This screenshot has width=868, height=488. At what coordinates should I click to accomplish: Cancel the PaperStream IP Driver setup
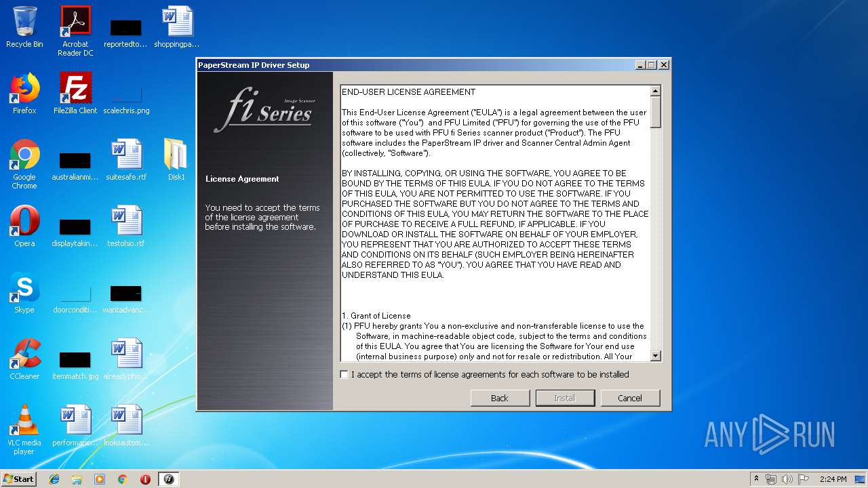click(629, 398)
